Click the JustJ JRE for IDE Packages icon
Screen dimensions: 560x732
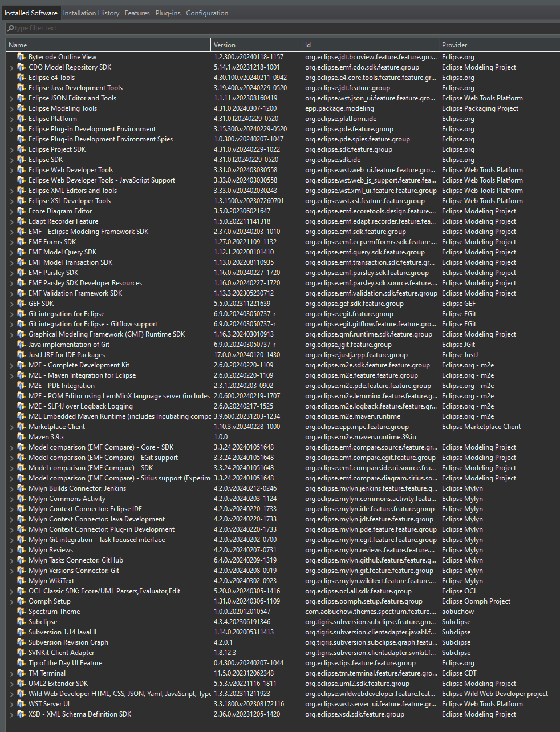22,355
